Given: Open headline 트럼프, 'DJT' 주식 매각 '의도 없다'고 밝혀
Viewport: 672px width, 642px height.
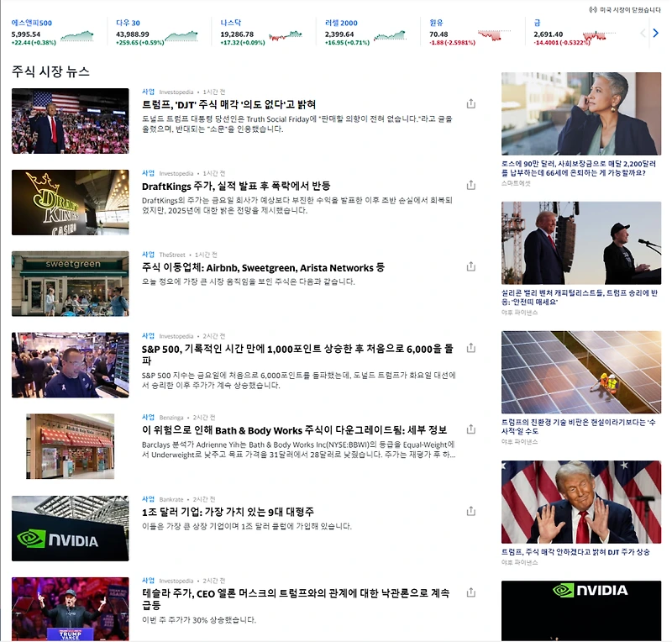Looking at the screenshot, I should click(x=228, y=104).
